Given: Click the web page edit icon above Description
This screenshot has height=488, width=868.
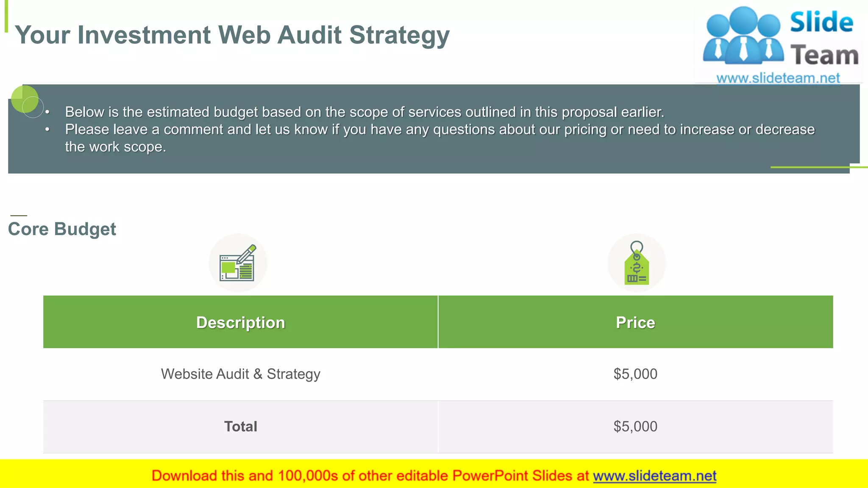Looking at the screenshot, I should click(x=238, y=263).
